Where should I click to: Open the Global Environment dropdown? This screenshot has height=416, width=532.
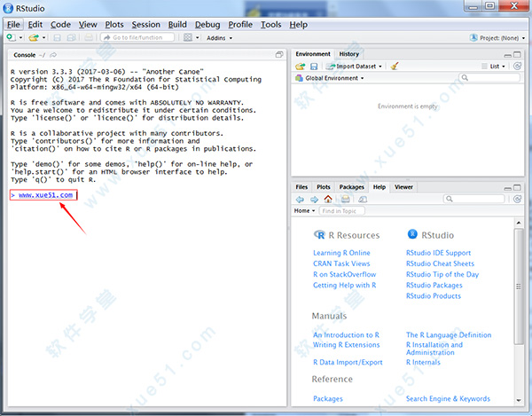(330, 78)
